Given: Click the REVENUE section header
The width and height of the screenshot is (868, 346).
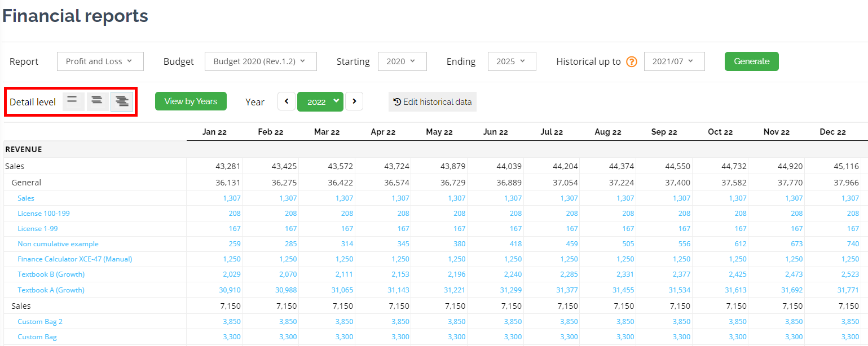Looking at the screenshot, I should click(24, 149).
